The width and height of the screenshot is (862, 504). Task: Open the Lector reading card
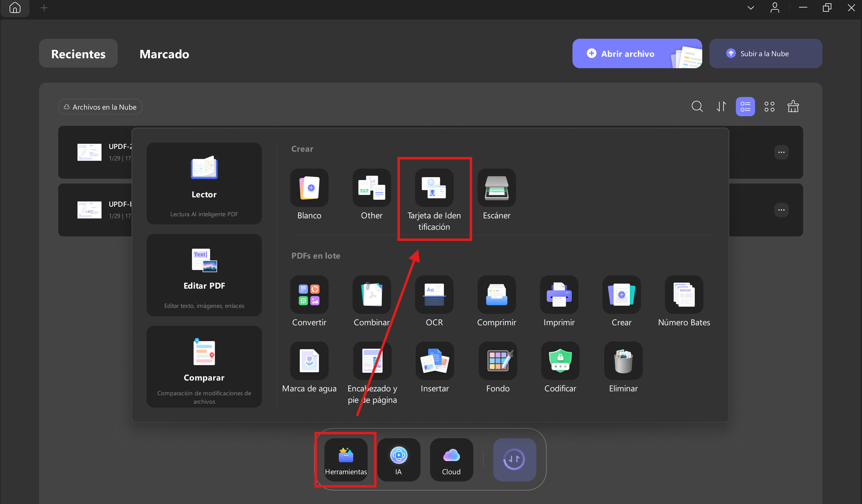pos(204,184)
